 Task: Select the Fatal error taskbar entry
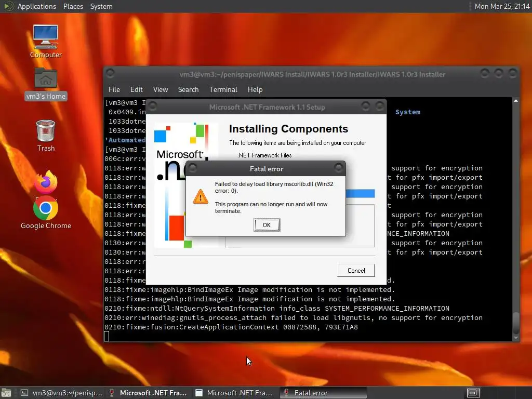(x=323, y=393)
